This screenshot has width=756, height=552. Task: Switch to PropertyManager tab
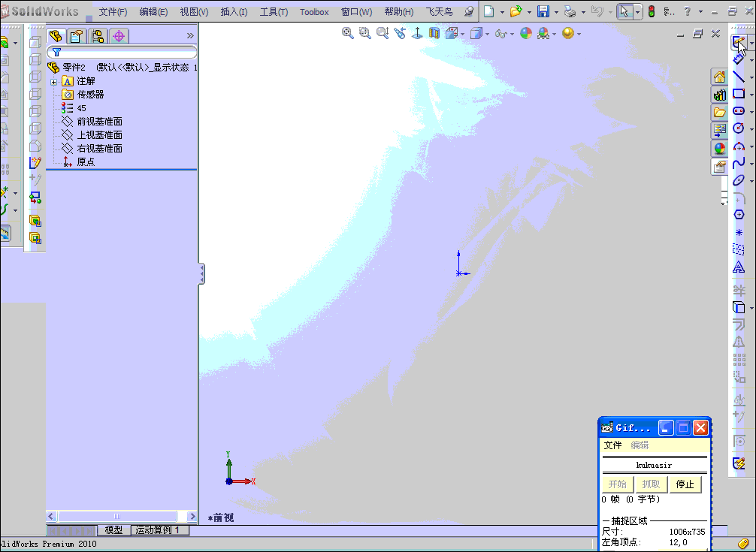[77, 35]
